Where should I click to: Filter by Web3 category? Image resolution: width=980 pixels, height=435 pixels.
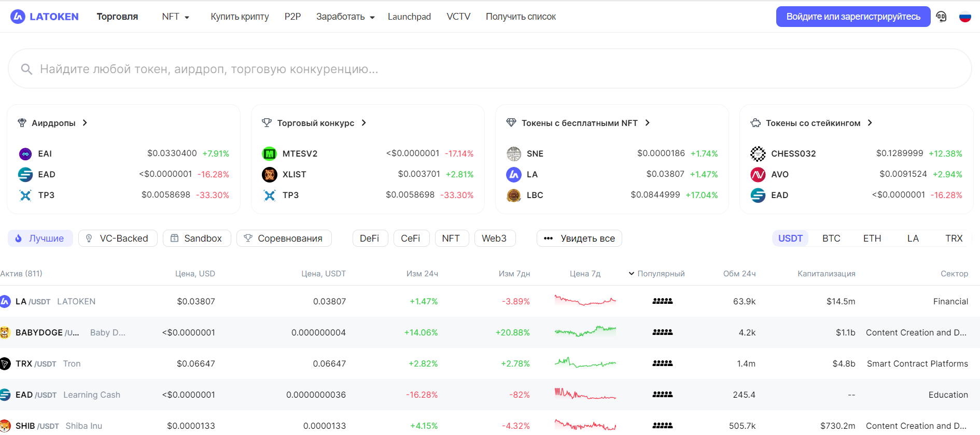[x=494, y=238]
